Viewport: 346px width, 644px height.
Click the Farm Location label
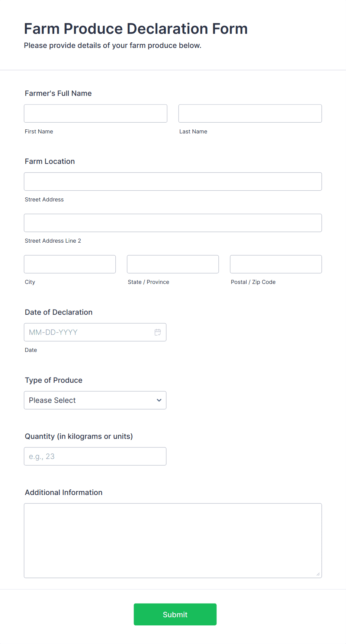[x=50, y=161]
